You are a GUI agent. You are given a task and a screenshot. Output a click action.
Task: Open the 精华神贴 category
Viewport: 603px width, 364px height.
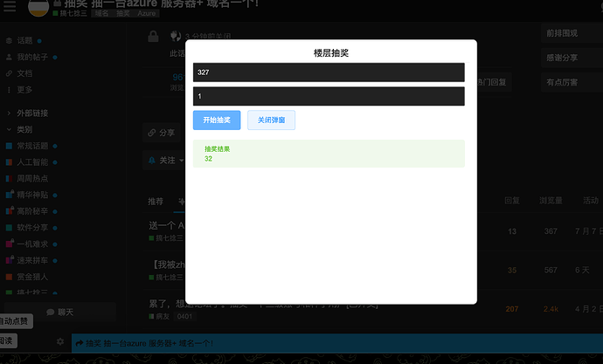(x=32, y=195)
